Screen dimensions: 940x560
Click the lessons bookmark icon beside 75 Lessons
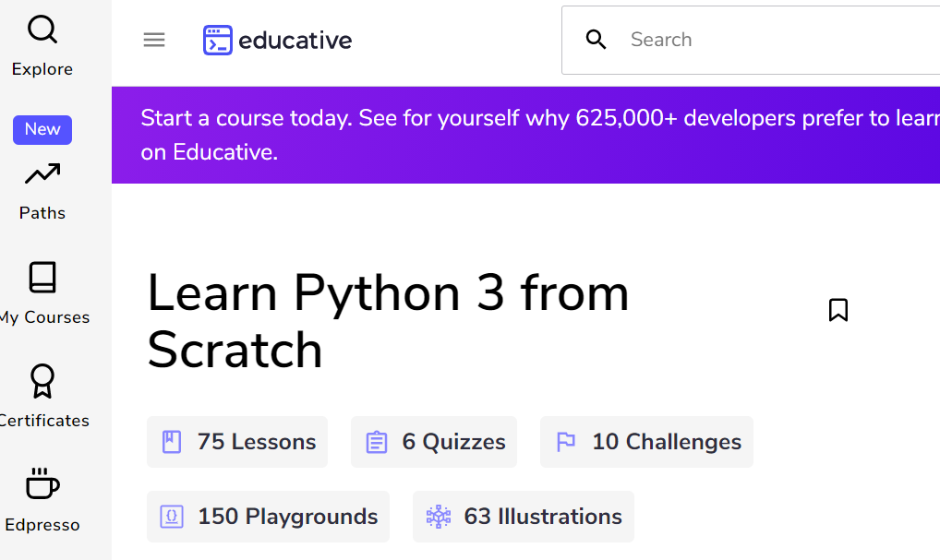(x=172, y=442)
